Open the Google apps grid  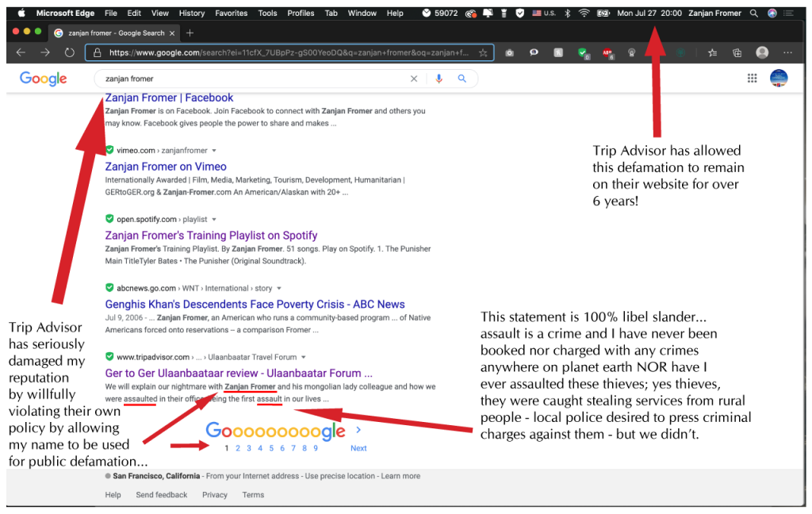pos(752,79)
